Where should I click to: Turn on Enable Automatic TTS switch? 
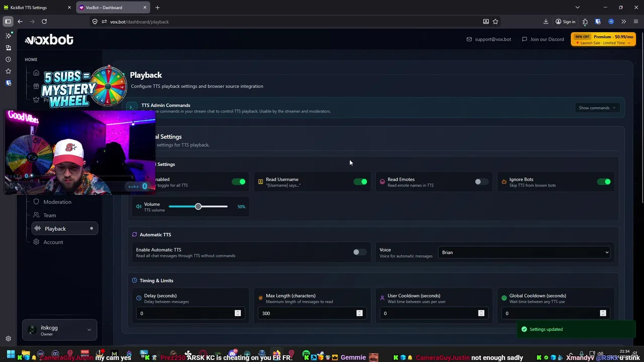click(x=360, y=252)
